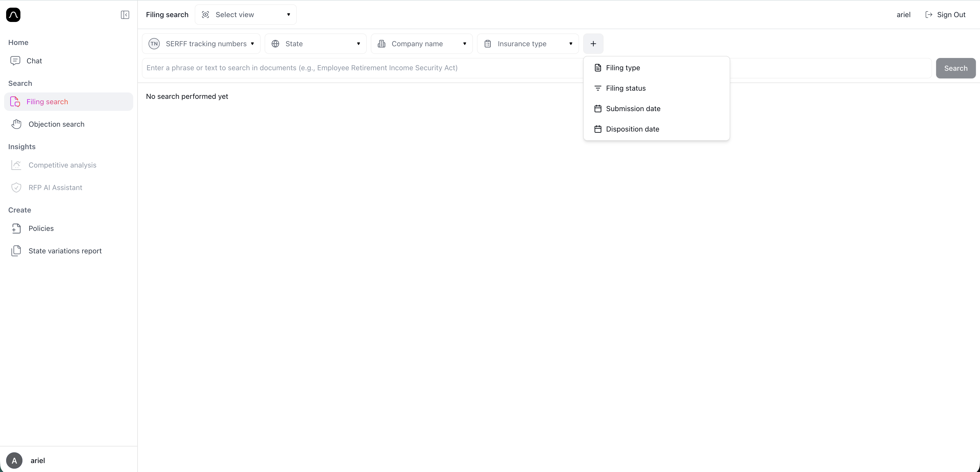The height and width of the screenshot is (472, 980).
Task: Expand Insurance type filter
Action: [528, 44]
